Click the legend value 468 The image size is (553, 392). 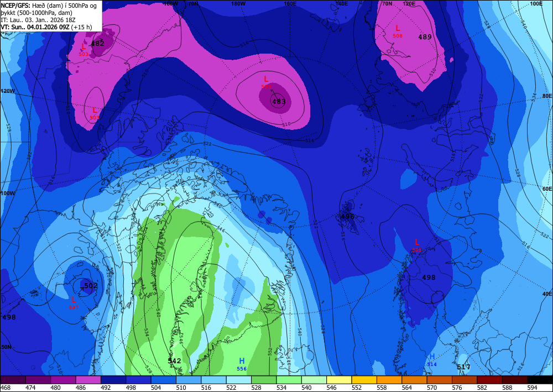click(x=6, y=388)
